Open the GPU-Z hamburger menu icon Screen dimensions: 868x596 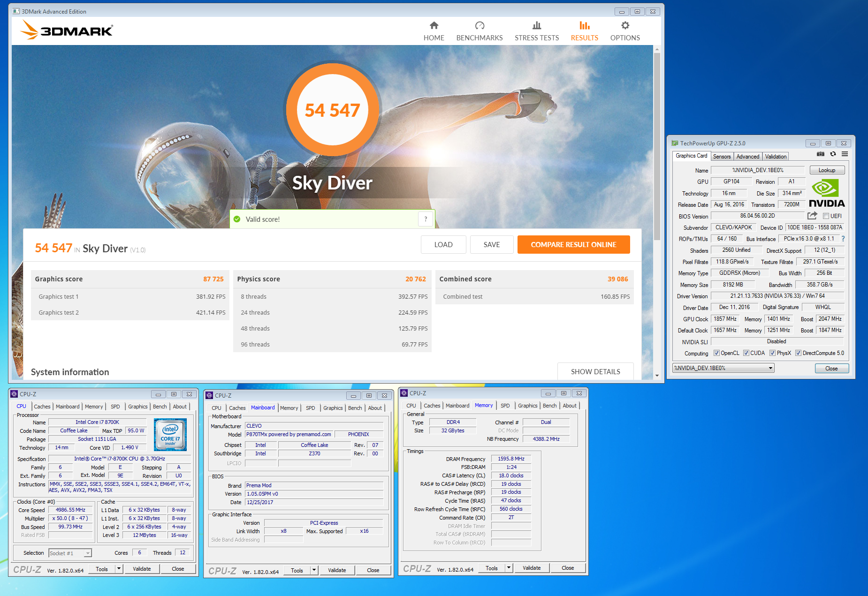(845, 154)
